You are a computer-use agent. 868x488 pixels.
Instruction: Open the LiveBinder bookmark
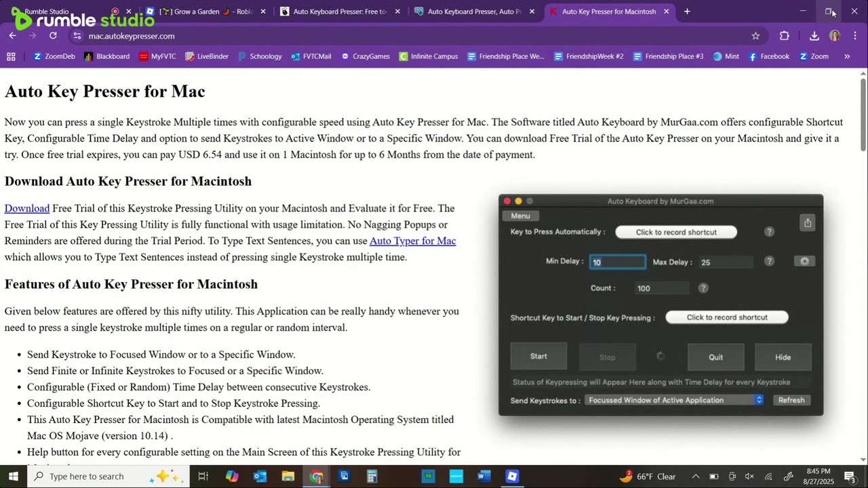(207, 56)
